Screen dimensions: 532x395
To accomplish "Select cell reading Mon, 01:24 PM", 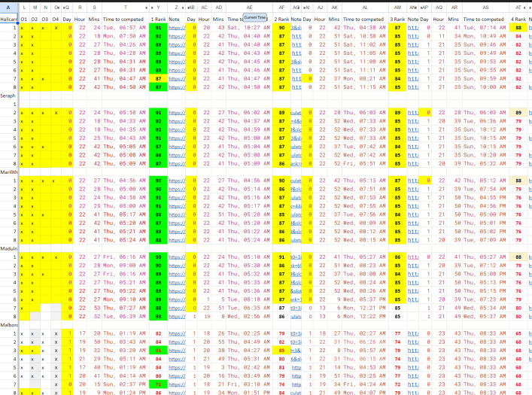I will (x=124, y=392).
